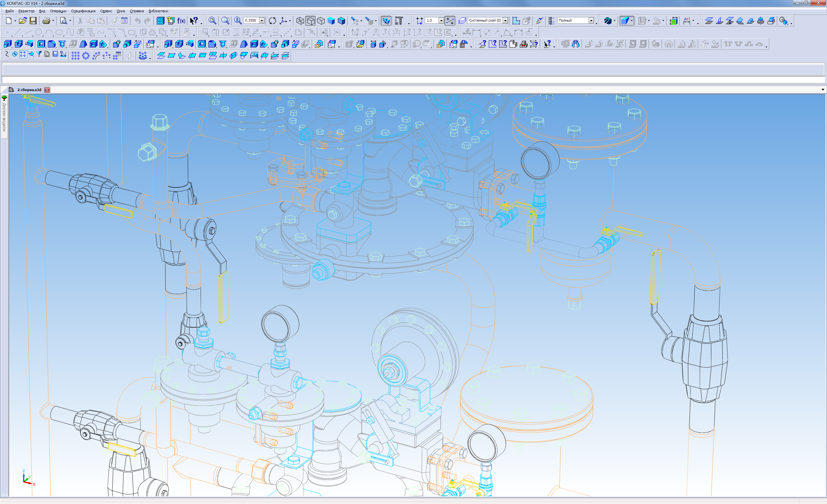827x504 pixels.
Task: Click the Print icon
Action: (x=46, y=21)
